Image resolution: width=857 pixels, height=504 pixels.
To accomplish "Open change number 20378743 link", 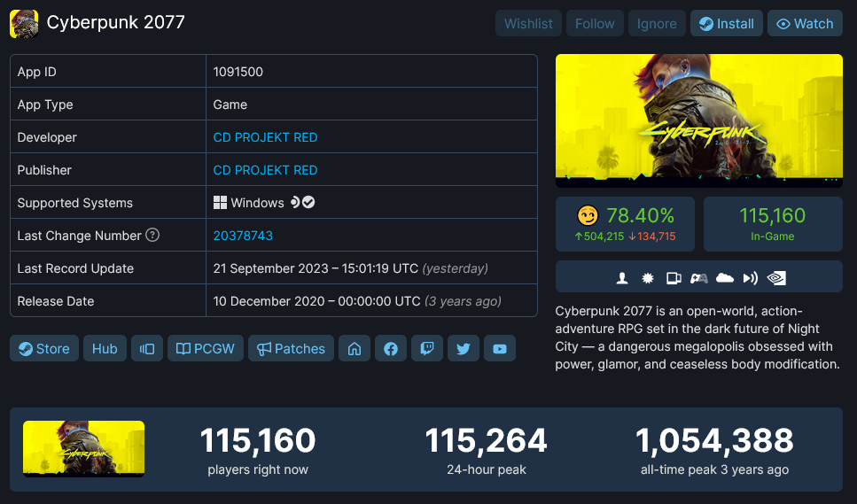I will coord(243,236).
